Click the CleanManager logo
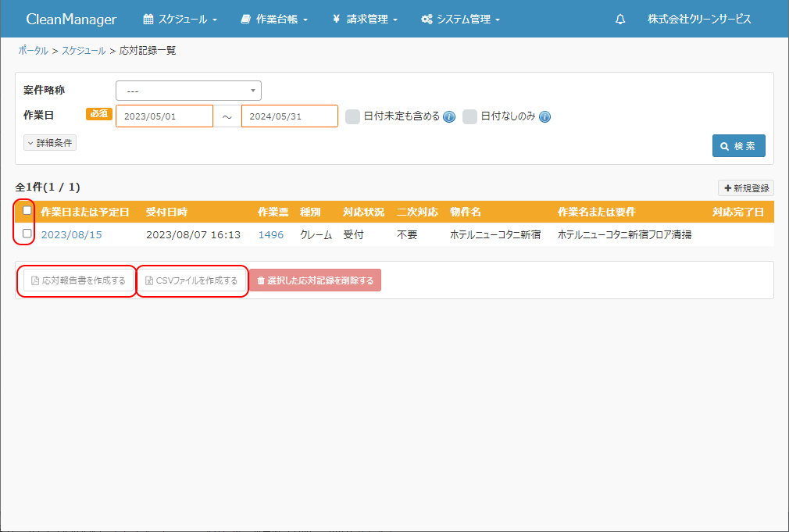Viewport: 789px width, 532px height. [71, 20]
